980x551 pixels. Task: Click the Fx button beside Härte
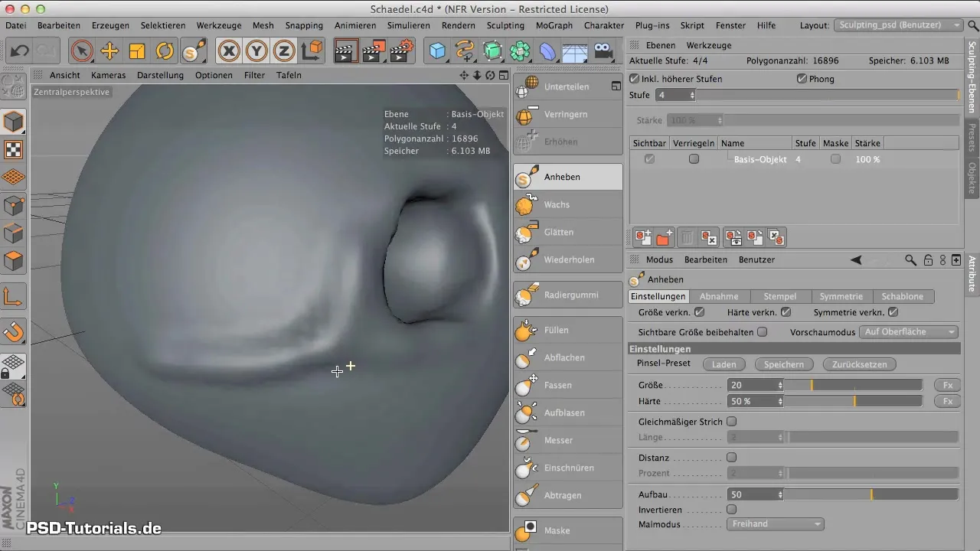pos(947,401)
